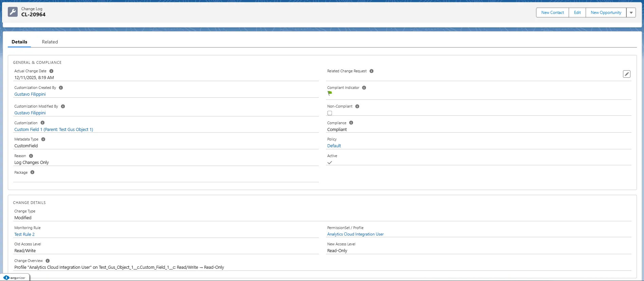Show Non-Compliant help icon
Viewport: 644px width, 281px height.
coord(357,106)
